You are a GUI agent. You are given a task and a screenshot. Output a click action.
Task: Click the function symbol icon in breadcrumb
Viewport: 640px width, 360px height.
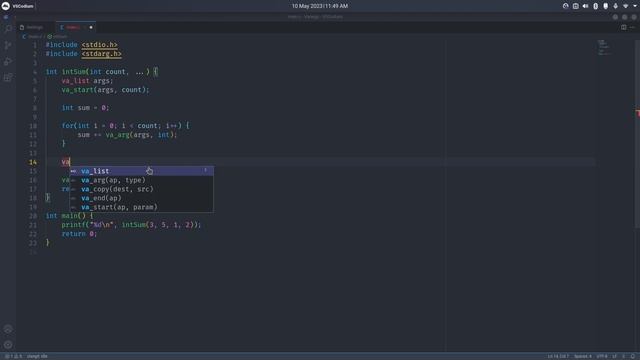click(x=49, y=36)
